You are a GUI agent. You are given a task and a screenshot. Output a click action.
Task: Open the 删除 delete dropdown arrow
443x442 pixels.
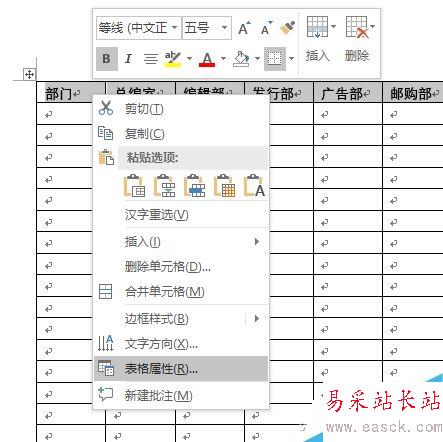[x=372, y=27]
